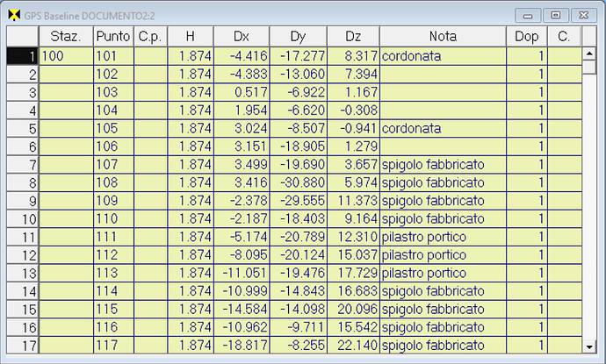Click Dz value -0.308

354,111
